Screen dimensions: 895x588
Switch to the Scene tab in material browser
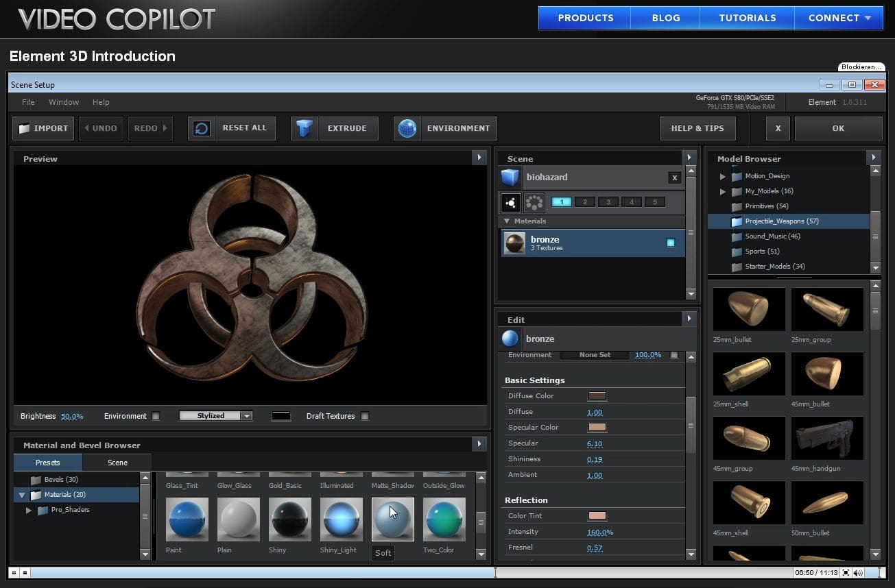click(117, 463)
